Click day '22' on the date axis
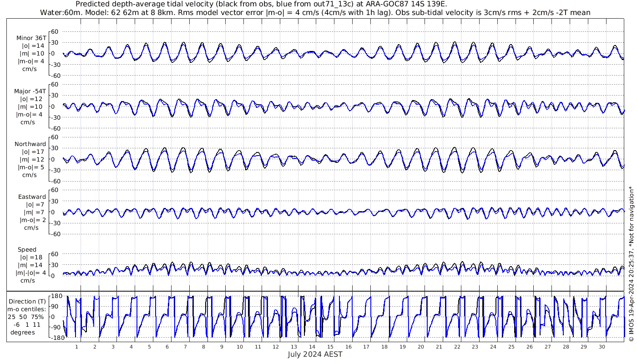 (x=457, y=347)
